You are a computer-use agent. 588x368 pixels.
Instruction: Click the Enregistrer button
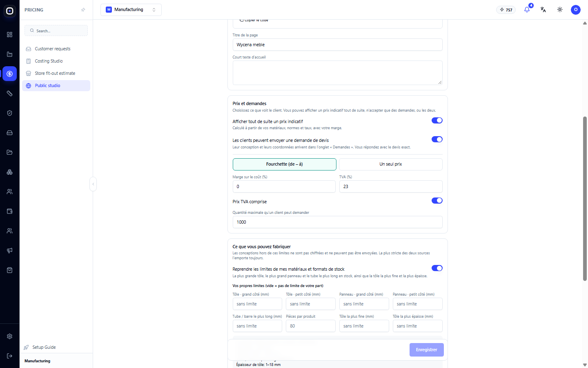click(x=426, y=350)
